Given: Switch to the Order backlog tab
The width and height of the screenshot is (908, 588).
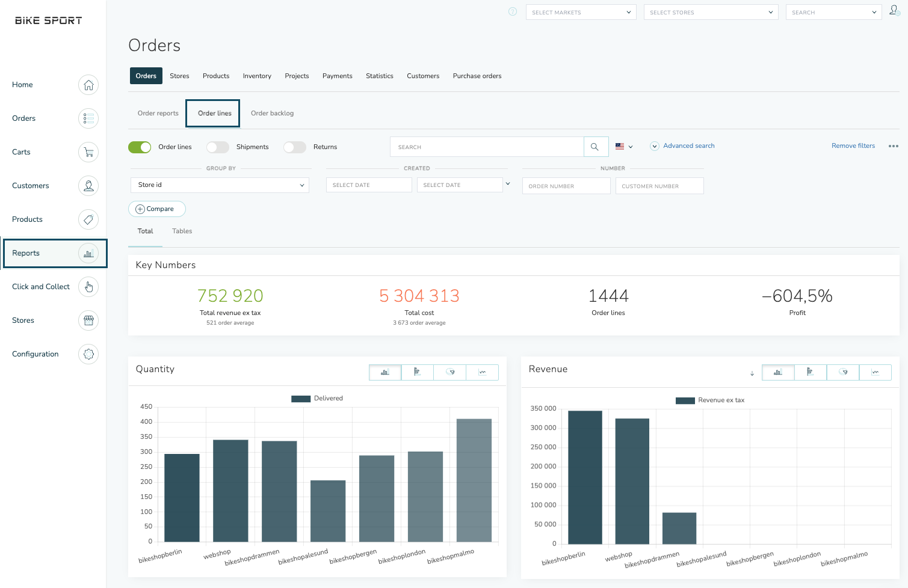Looking at the screenshot, I should coord(272,113).
